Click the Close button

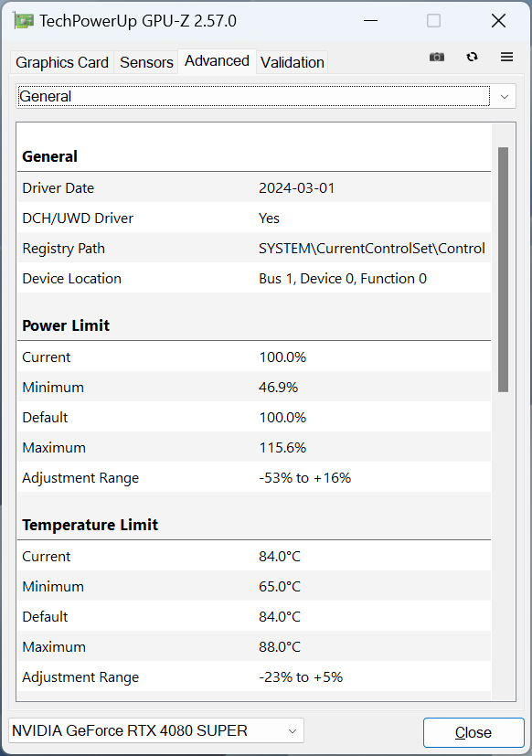pyautogui.click(x=473, y=732)
